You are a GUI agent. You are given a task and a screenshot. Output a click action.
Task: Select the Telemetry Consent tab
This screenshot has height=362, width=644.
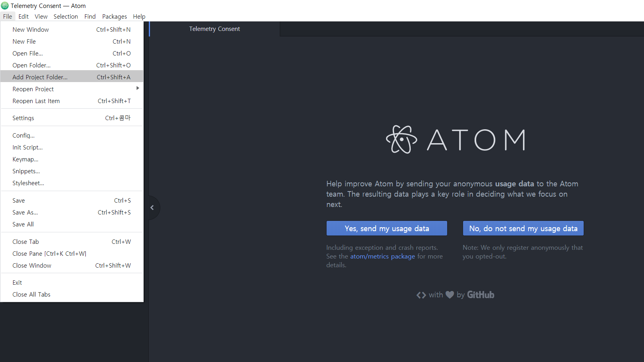tap(215, 29)
